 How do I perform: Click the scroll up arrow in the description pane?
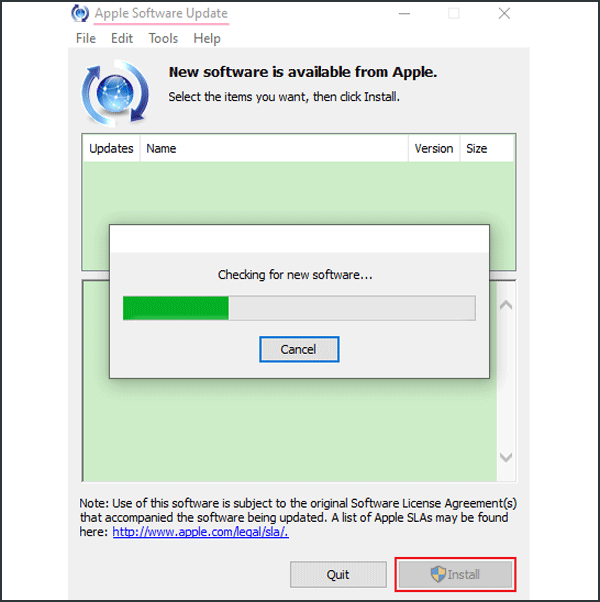point(506,305)
